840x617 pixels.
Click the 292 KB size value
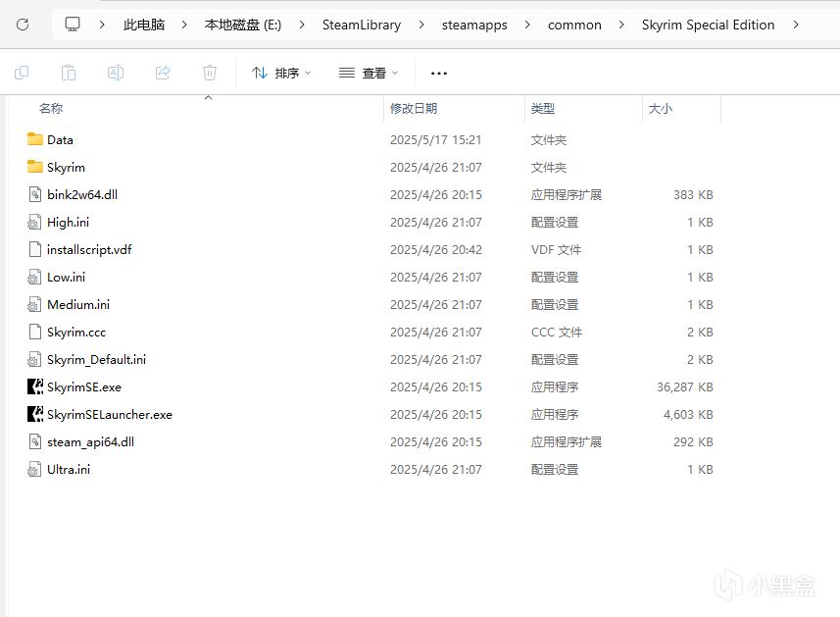coord(693,442)
